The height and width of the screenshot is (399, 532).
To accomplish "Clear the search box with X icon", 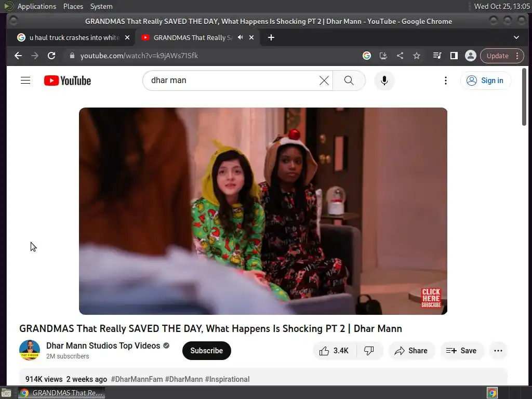I will pyautogui.click(x=324, y=81).
